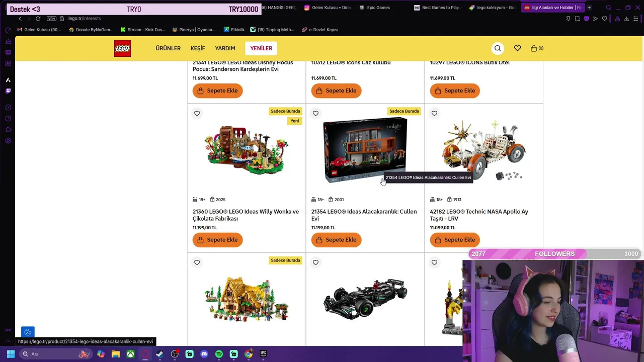Add Alacakaranlık Cullen Evi to cart
This screenshot has height=362, width=644.
pyautogui.click(x=336, y=240)
